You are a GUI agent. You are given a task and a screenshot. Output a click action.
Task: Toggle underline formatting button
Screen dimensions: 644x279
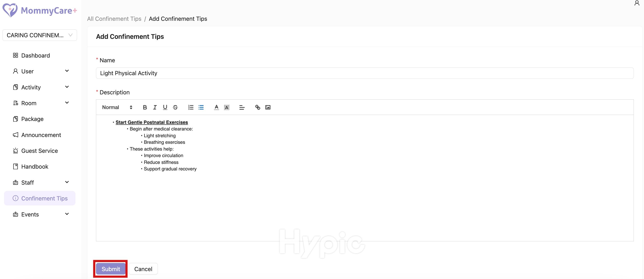(x=165, y=107)
